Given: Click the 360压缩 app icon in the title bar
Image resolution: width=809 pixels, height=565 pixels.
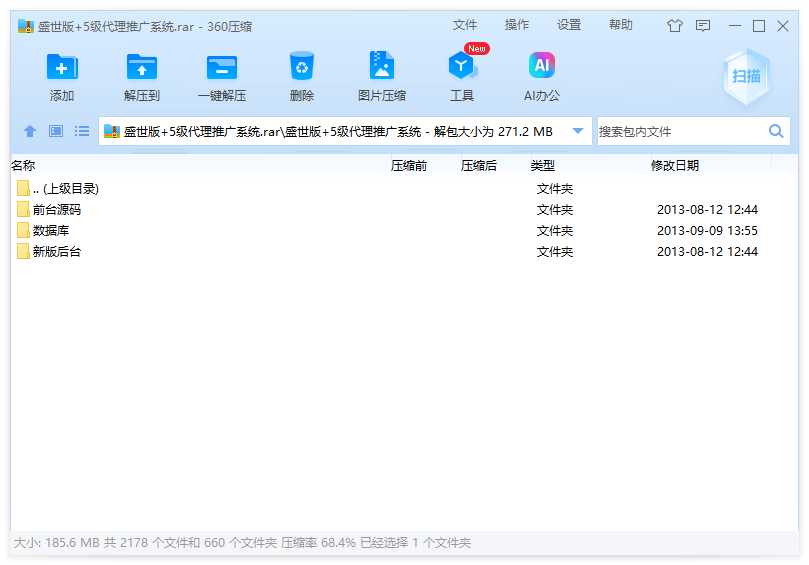Looking at the screenshot, I should 25,26.
